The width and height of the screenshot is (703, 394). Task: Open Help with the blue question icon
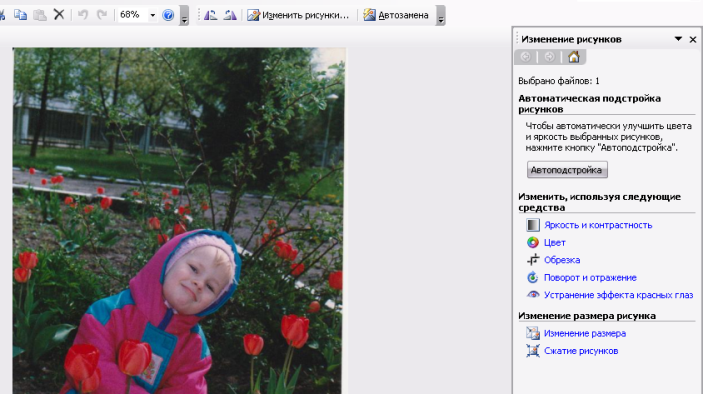click(x=168, y=15)
